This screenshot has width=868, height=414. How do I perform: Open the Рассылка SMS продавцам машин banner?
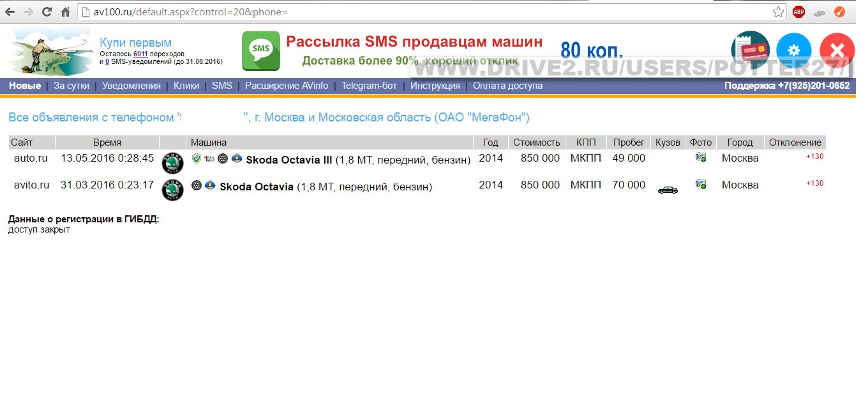click(414, 42)
